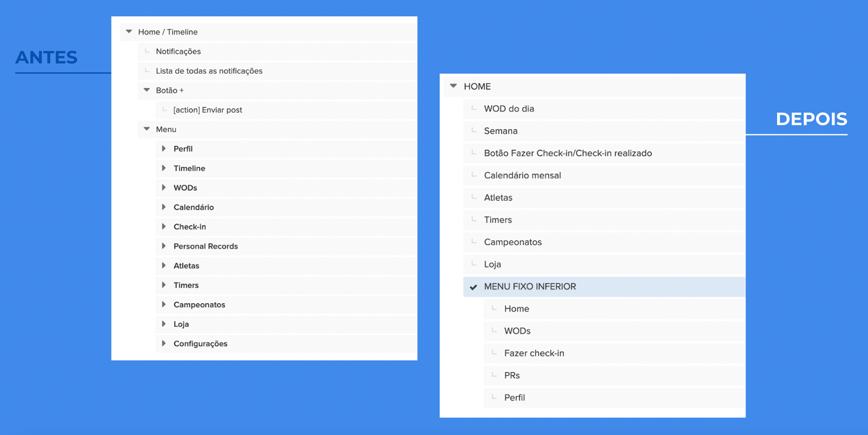This screenshot has width=868, height=435.
Task: Collapse the Botão + node
Action: 146,90
